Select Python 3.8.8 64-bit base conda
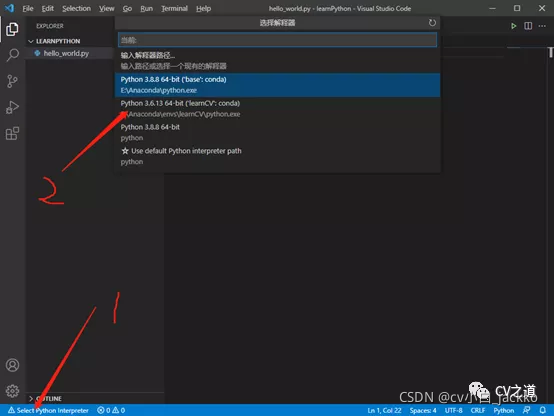The image size is (554, 416). pyautogui.click(x=277, y=85)
